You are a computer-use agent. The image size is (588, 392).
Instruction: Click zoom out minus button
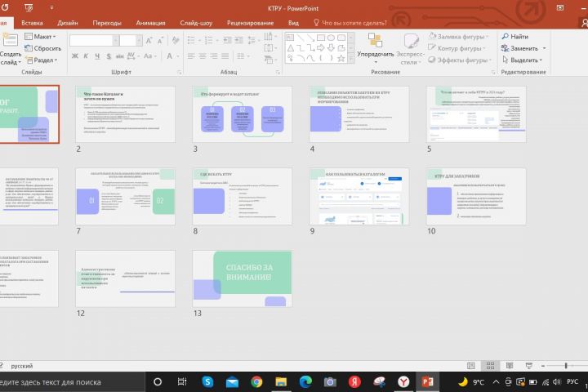coord(542,365)
